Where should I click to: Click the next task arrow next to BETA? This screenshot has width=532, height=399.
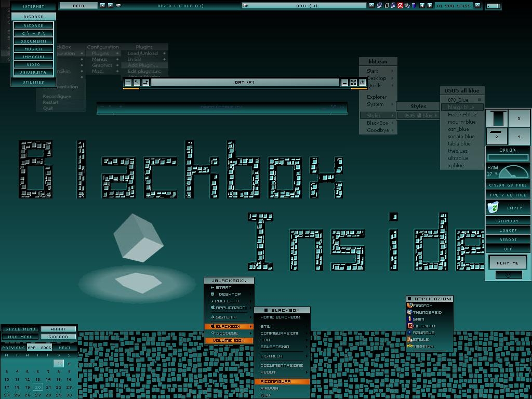[x=110, y=5]
